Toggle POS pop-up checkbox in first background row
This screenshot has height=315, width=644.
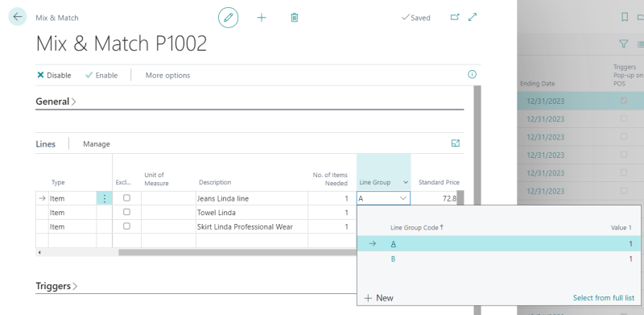(623, 101)
